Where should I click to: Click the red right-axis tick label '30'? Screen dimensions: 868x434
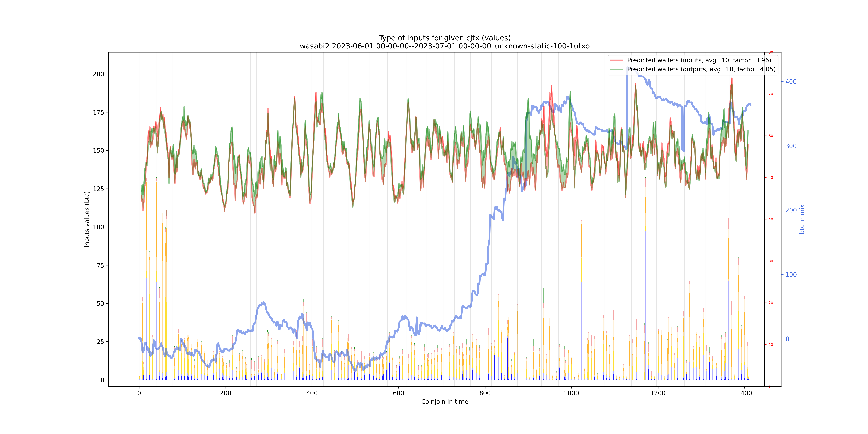[771, 261]
